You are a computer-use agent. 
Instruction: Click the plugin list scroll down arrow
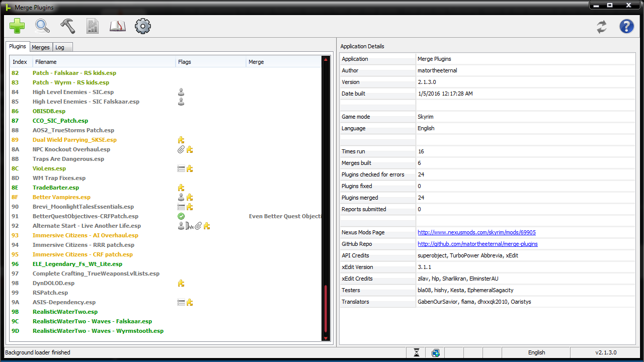point(326,338)
